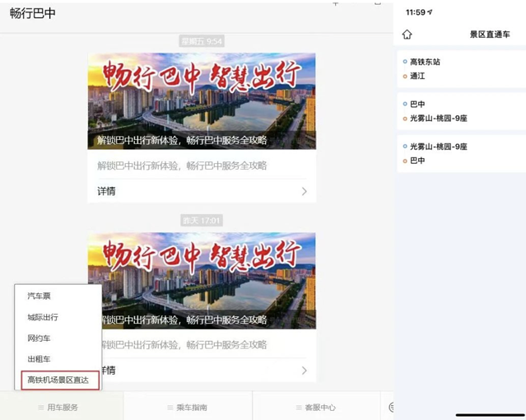Select the 光雾山-桃园-9座 to 巴中 route
This screenshot has height=420, width=526.
pos(461,154)
